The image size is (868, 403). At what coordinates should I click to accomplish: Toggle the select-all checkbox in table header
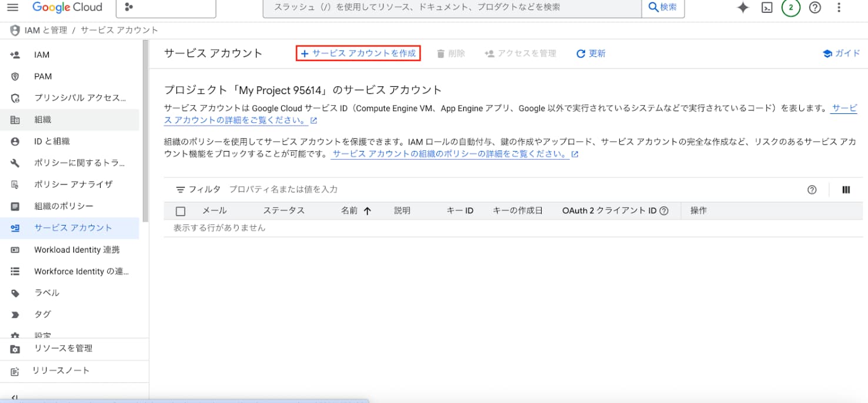[181, 211]
